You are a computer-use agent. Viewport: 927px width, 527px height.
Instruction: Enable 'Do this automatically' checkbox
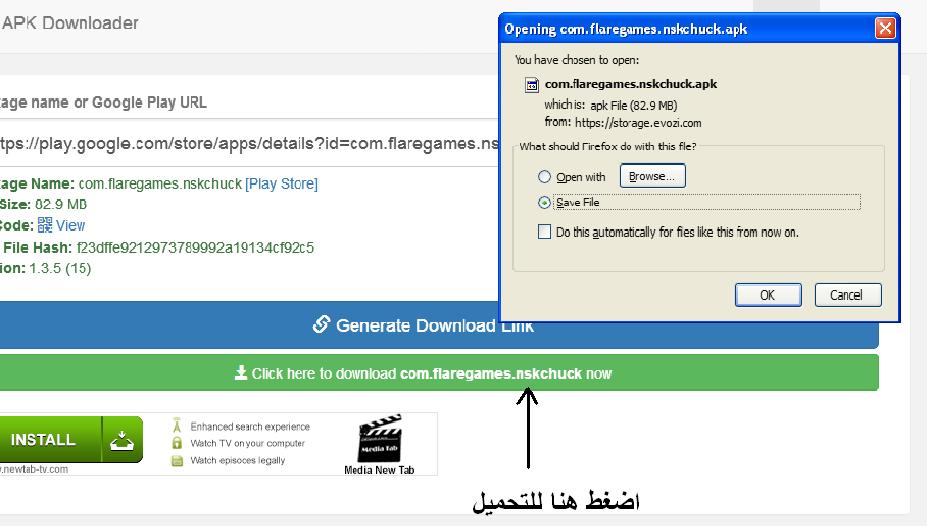point(544,232)
